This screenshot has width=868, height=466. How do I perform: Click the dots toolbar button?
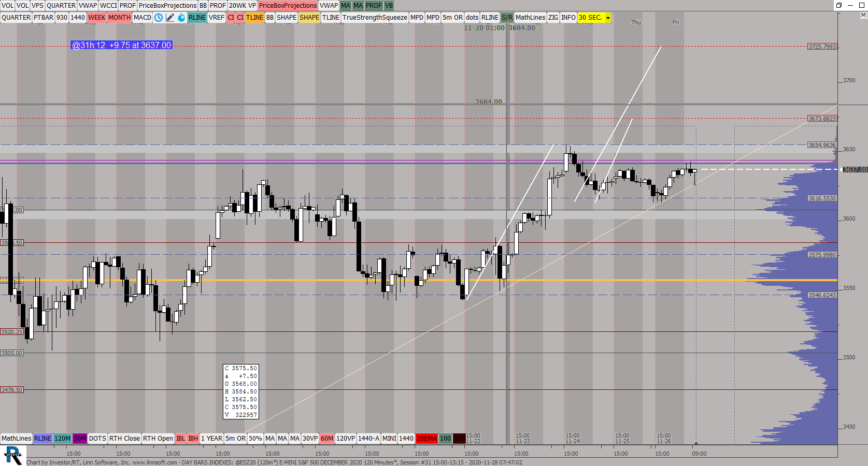tap(472, 17)
